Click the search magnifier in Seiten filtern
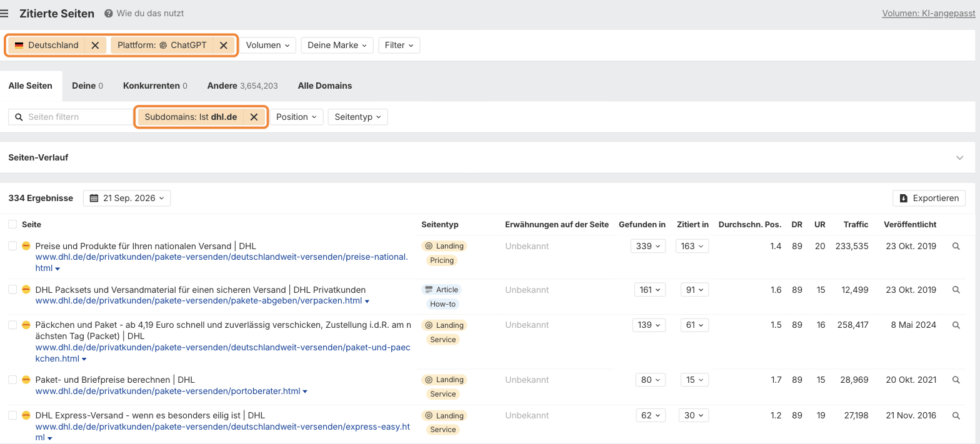Image resolution: width=980 pixels, height=444 pixels. (x=19, y=117)
